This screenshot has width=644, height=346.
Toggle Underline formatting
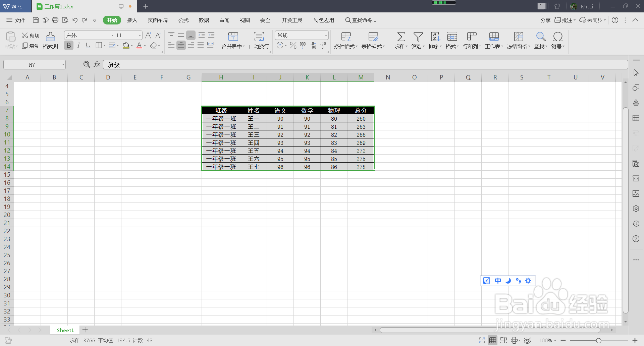click(88, 45)
